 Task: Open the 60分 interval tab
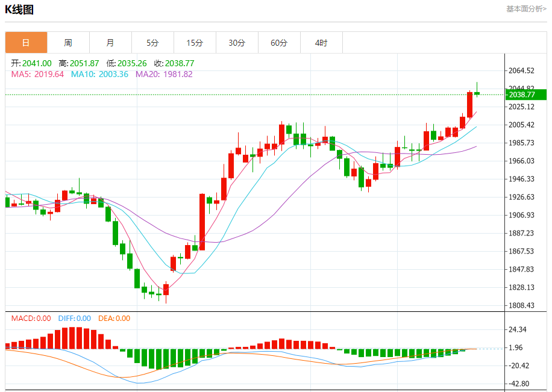[x=279, y=43]
